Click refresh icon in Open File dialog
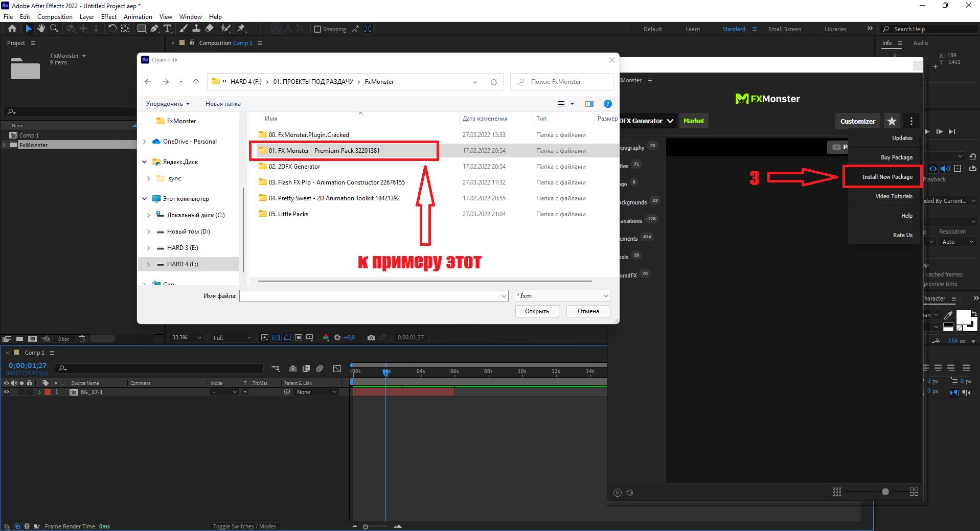The image size is (980, 531). 494,82
